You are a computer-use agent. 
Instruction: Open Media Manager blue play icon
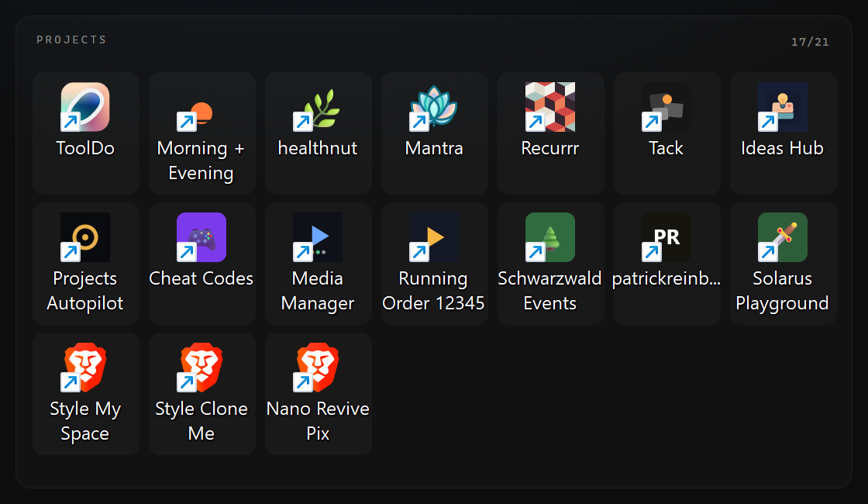(x=318, y=237)
